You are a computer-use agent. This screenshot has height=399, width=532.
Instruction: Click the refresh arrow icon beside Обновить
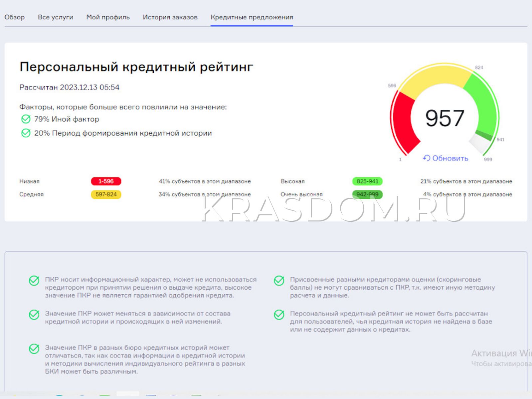click(426, 158)
